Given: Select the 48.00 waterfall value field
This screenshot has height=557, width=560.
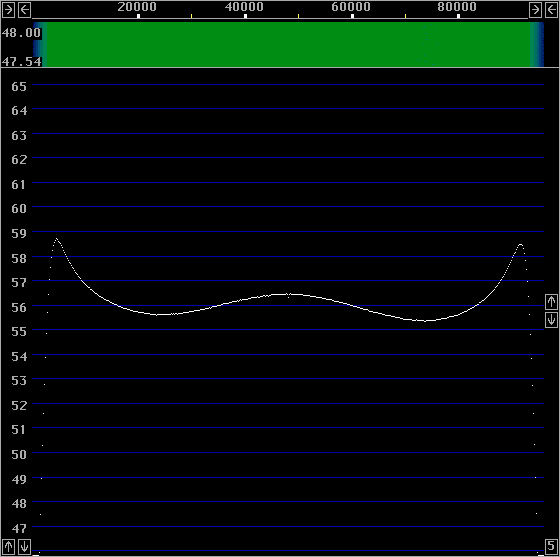Looking at the screenshot, I should tap(21, 33).
